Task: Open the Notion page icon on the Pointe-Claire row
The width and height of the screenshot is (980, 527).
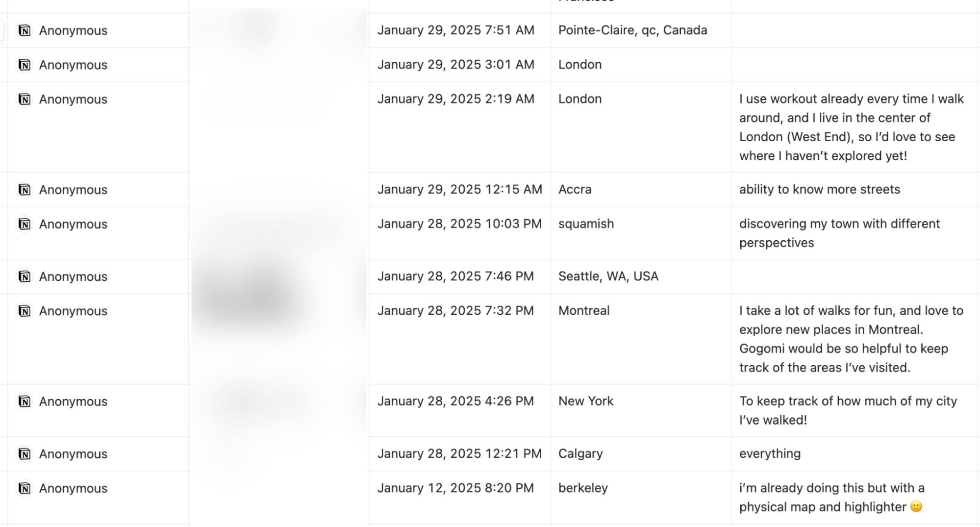Action: (x=24, y=30)
